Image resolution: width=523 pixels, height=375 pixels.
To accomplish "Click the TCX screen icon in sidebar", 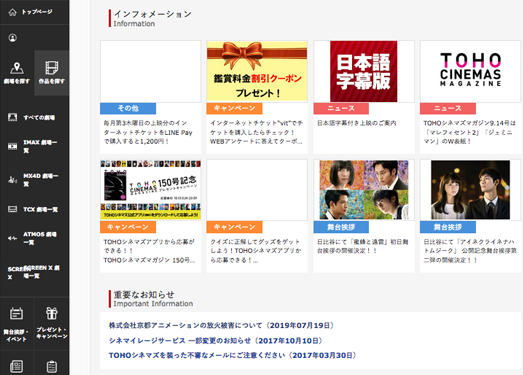I will [x=12, y=209].
